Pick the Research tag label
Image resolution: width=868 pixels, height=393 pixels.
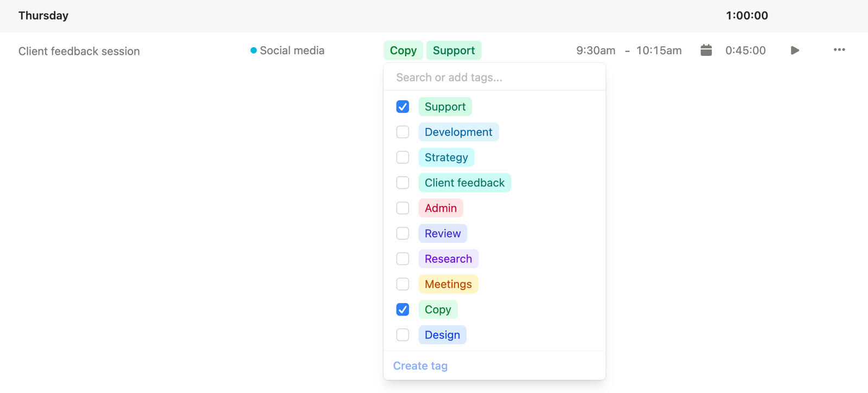[x=448, y=259]
